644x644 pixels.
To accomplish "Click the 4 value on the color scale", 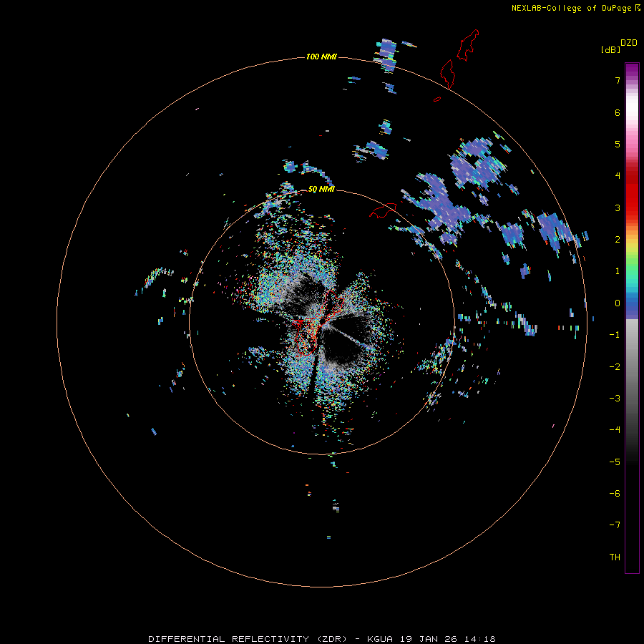I will [x=618, y=176].
